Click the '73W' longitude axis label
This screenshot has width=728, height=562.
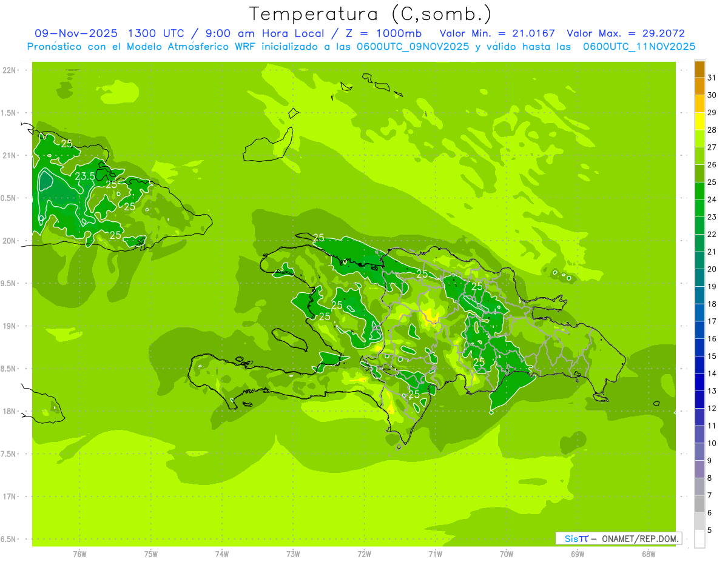293,554
